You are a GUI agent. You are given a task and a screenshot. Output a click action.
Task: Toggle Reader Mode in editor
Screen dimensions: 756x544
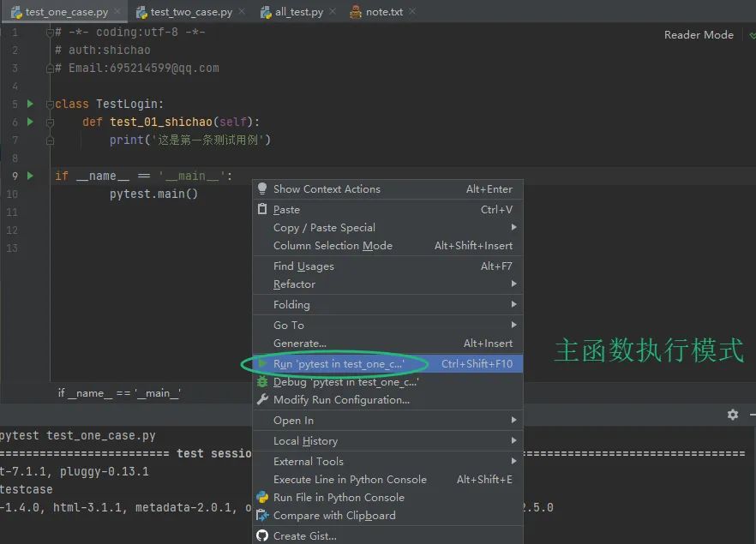(699, 34)
